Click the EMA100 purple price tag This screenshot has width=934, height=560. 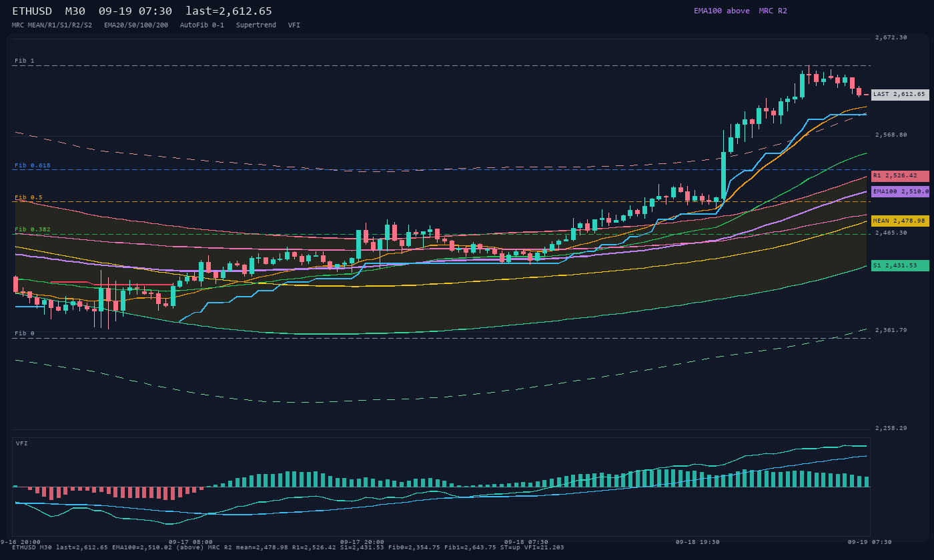900,191
